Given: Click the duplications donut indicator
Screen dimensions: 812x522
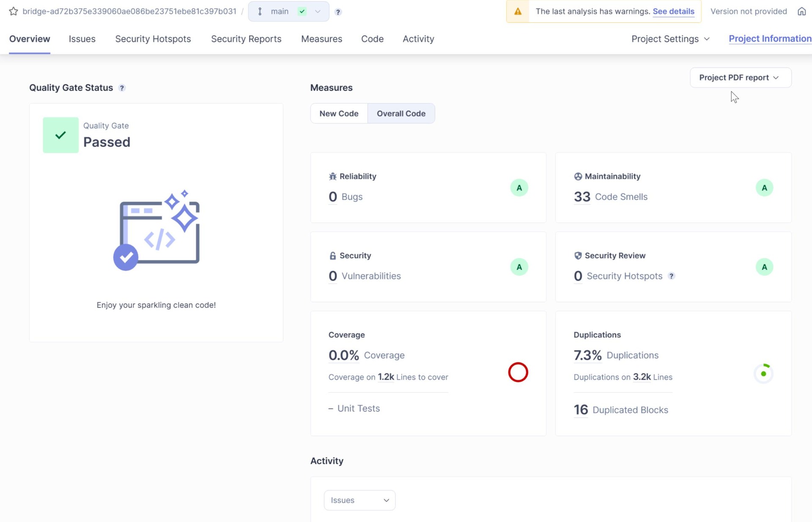Looking at the screenshot, I should click(763, 374).
